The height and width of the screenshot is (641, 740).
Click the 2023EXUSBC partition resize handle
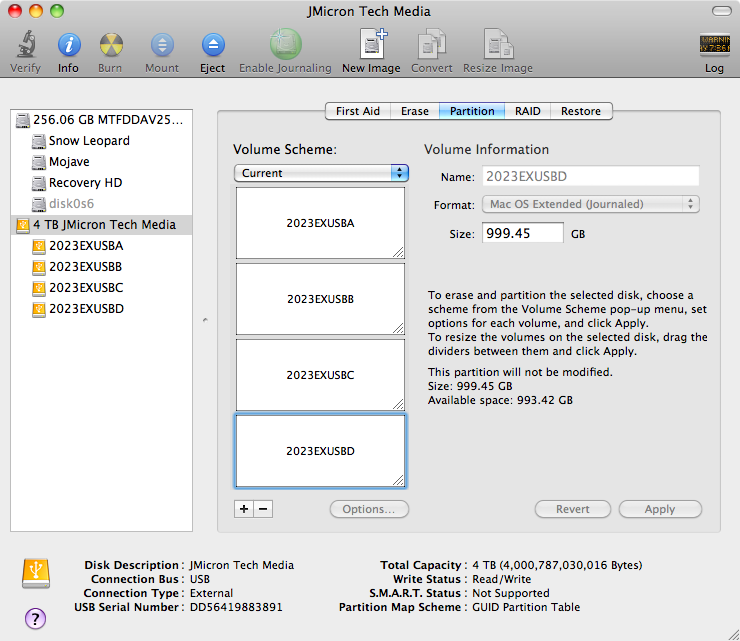click(x=398, y=405)
